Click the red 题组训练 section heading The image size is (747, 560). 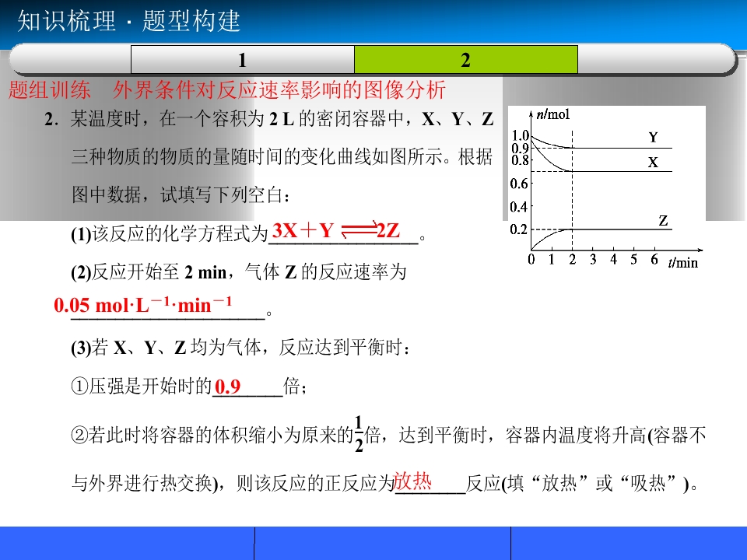49,89
